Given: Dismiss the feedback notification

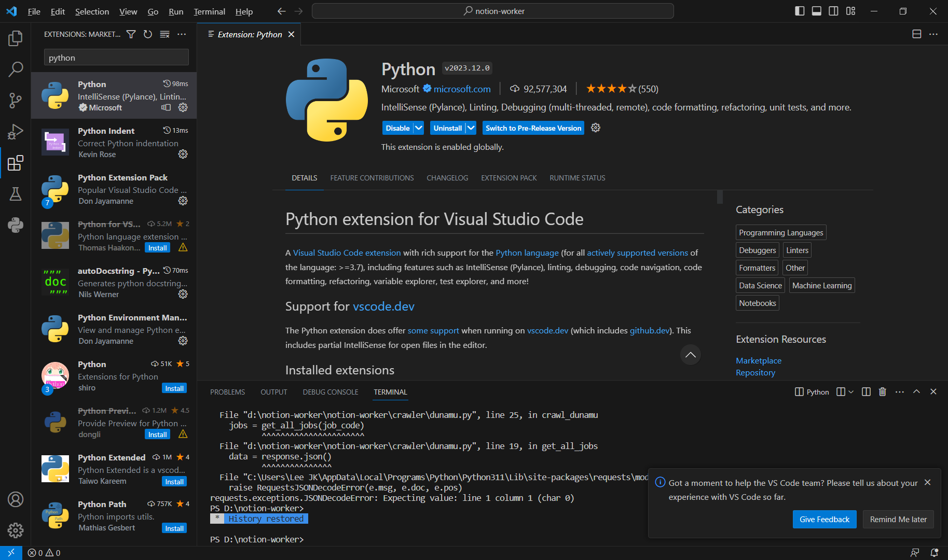Looking at the screenshot, I should (x=928, y=482).
